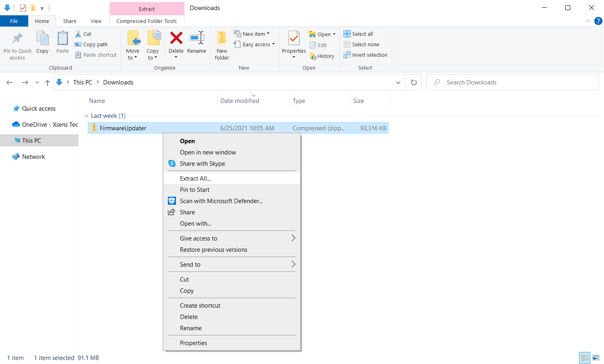Click the Up one level arrow
The width and height of the screenshot is (604, 364).
coord(48,82)
